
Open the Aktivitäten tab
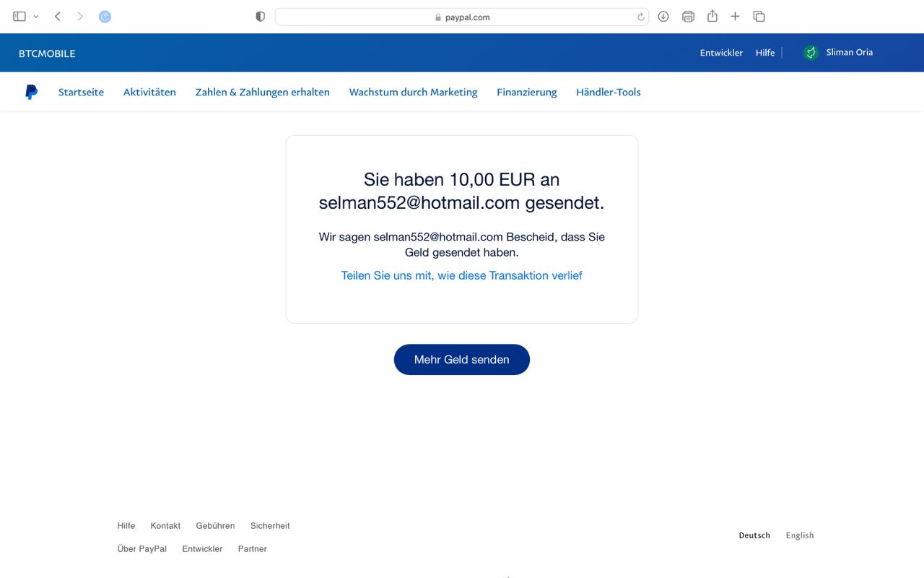click(x=149, y=92)
